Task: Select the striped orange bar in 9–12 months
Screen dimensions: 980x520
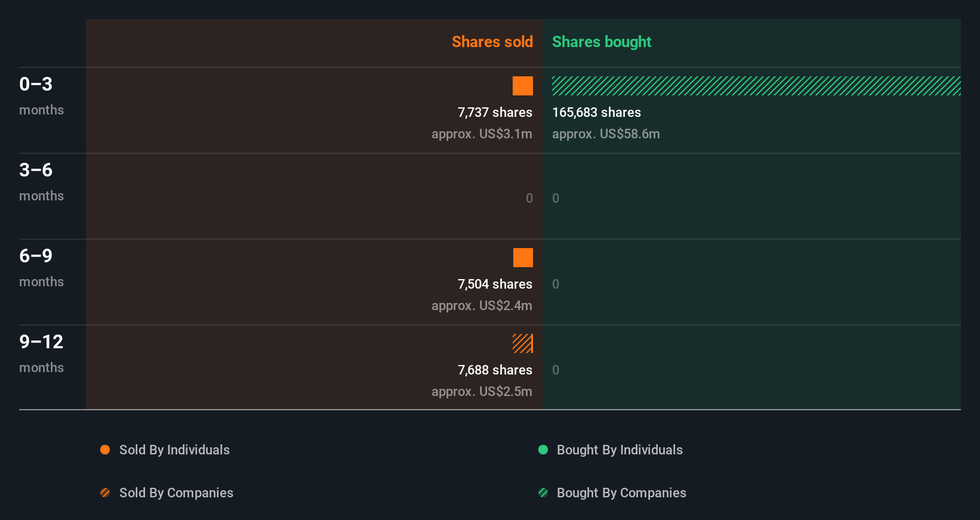Action: 523,343
